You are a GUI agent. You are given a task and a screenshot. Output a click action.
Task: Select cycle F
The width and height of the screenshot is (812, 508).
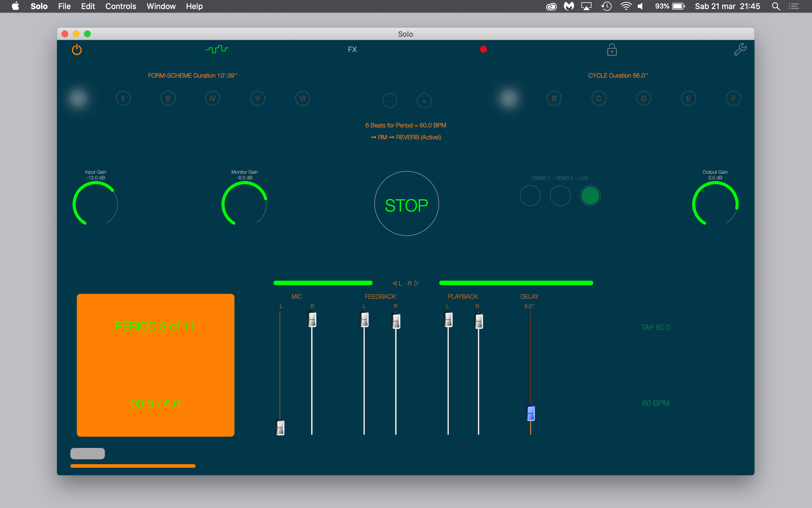734,98
